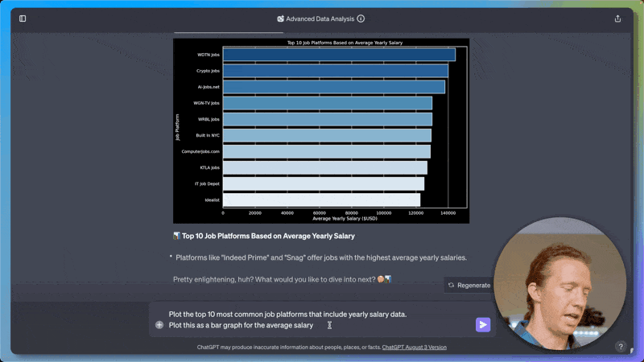Click text 'Pretty enlightening, huh?'
The height and width of the screenshot is (362, 644).
click(x=213, y=279)
